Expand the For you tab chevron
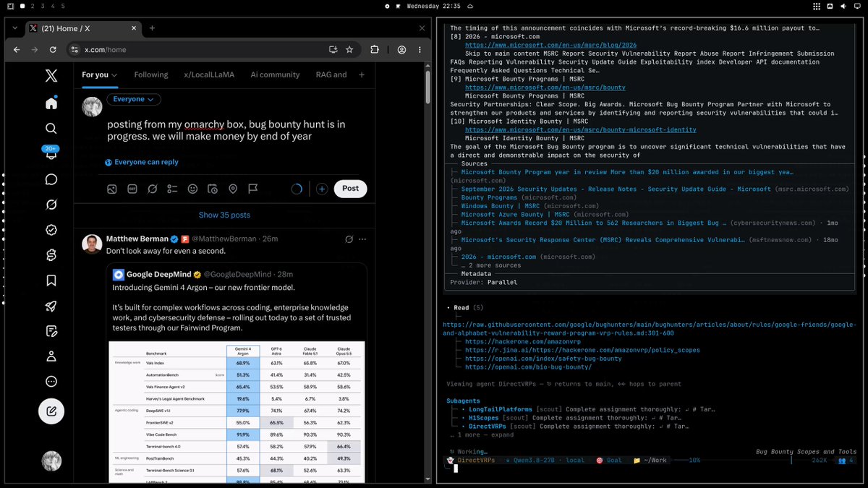The height and width of the screenshot is (488, 868). (114, 75)
